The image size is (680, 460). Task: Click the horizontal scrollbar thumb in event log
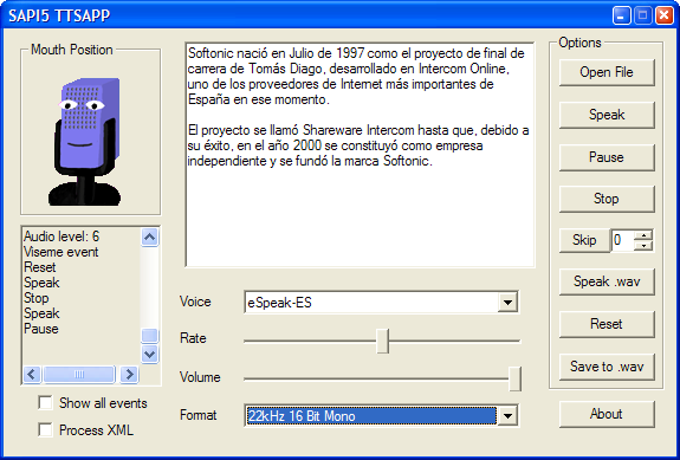79,374
